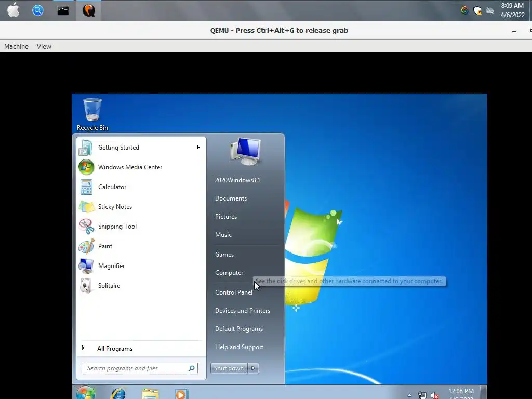Image resolution: width=532 pixels, height=399 pixels.
Task: Click the Getting Started icon
Action: click(x=86, y=148)
